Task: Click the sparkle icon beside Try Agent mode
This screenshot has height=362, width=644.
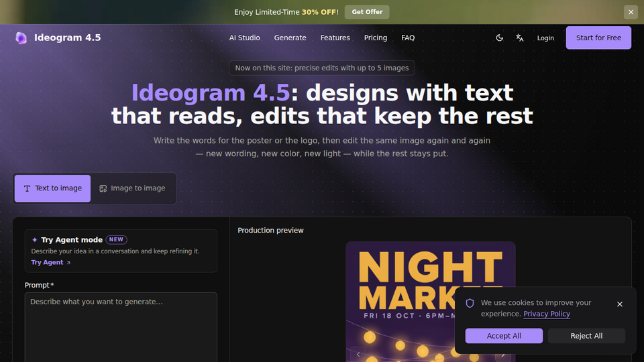Action: click(34, 240)
